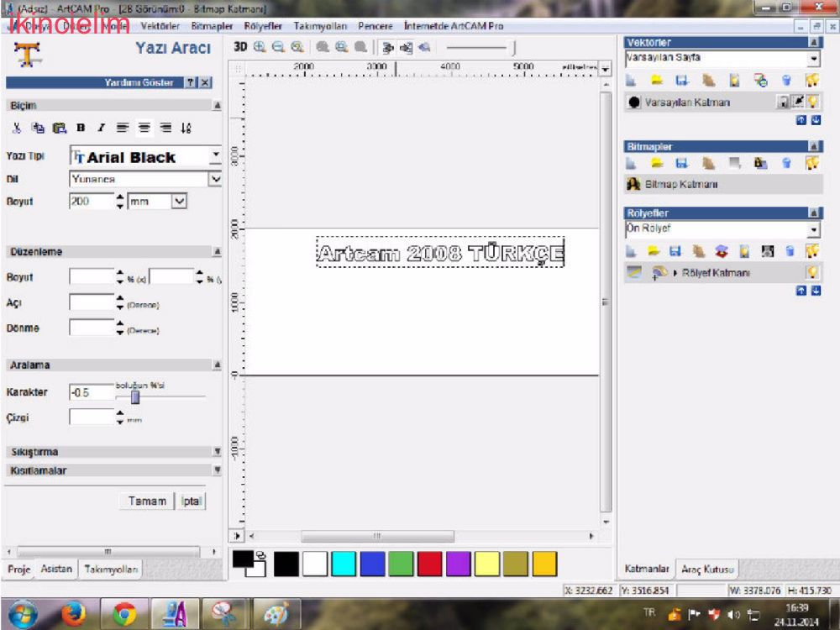Viewport: 840px width, 630px height.
Task: Copy text with the copy icon
Action: click(x=38, y=128)
